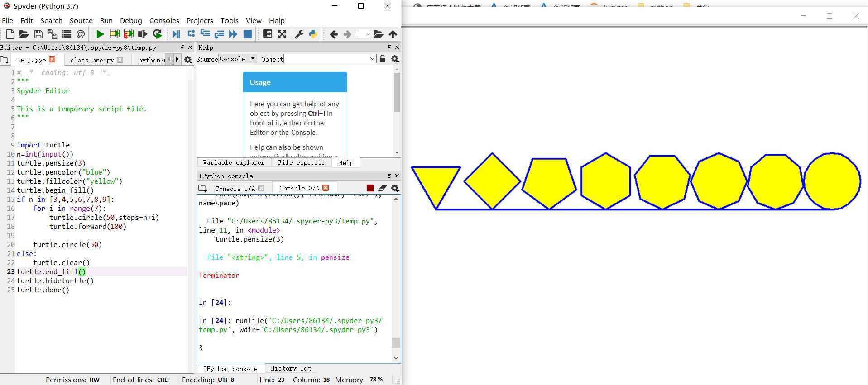Step return debug icon

[220, 34]
